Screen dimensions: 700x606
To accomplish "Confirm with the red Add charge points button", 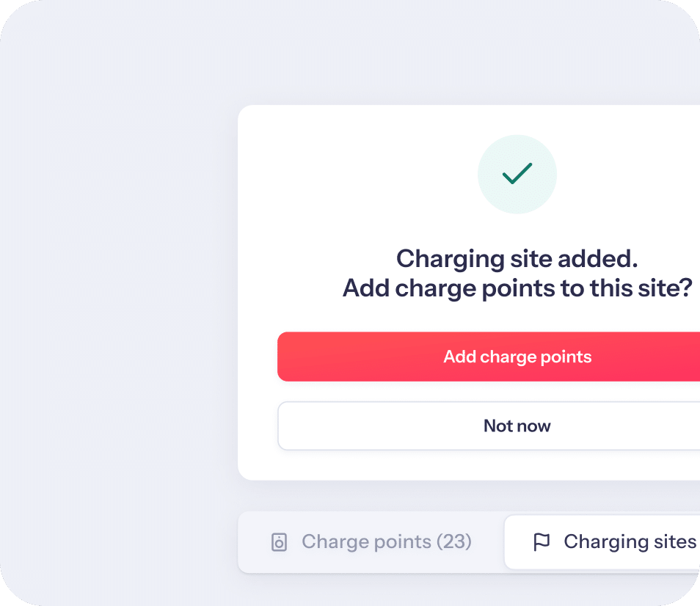I will (x=489, y=357).
